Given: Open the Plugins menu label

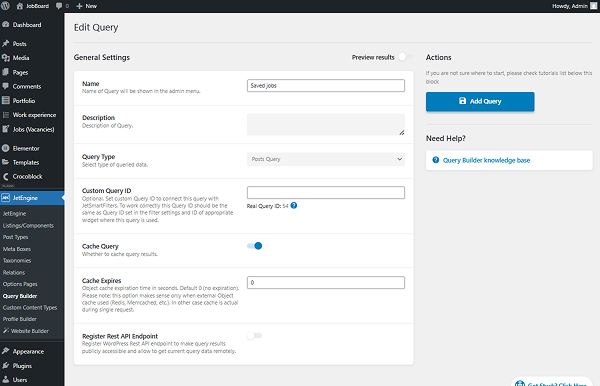Looking at the screenshot, I should tap(22, 366).
